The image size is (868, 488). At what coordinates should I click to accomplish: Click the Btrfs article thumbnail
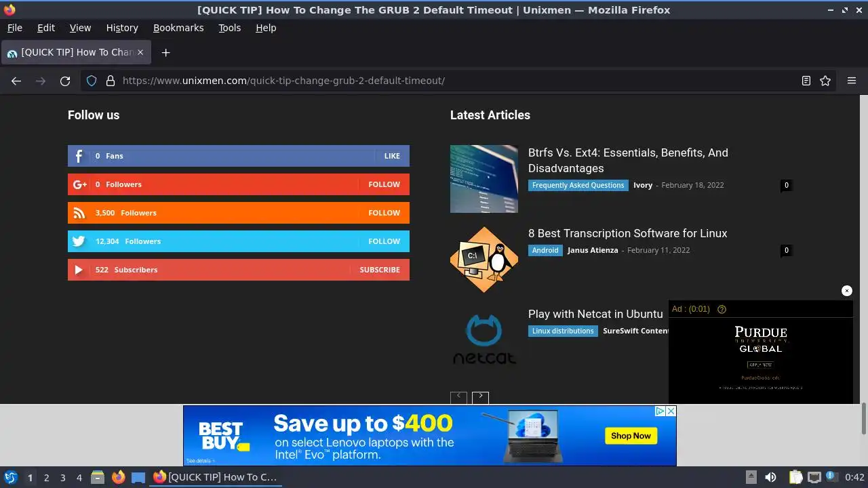(x=484, y=179)
